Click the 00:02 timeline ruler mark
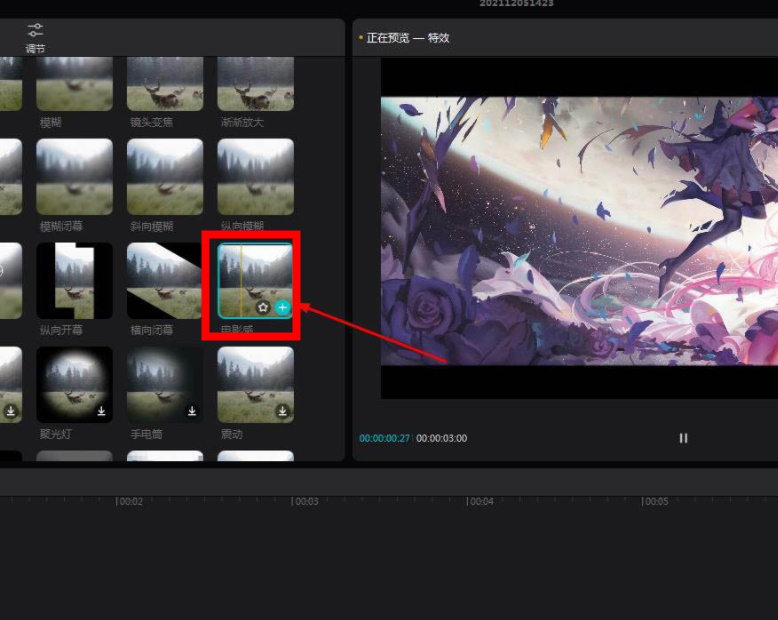Image resolution: width=778 pixels, height=620 pixels. coord(130,501)
